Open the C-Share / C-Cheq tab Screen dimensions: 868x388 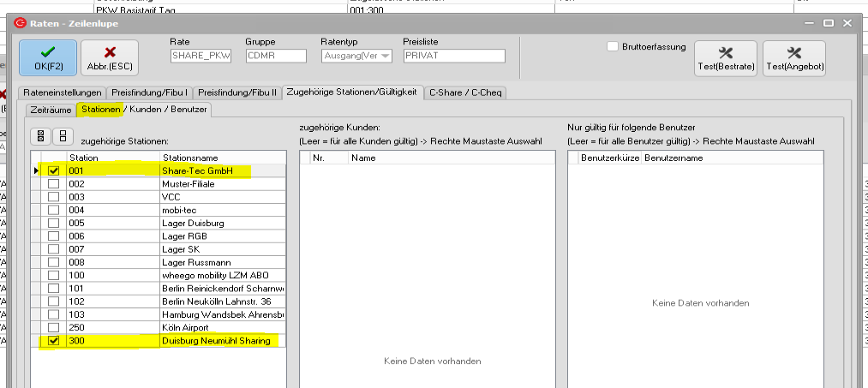tap(466, 92)
